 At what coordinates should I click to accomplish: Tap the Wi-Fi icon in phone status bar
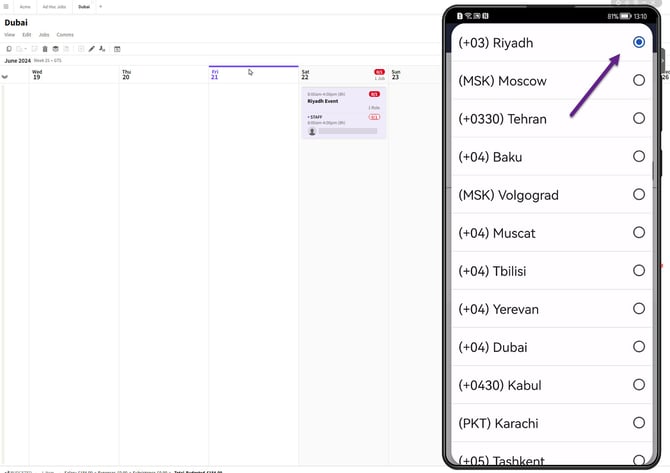click(x=469, y=16)
